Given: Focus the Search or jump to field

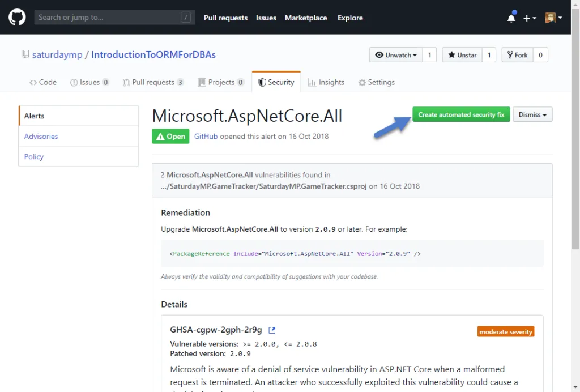Looking at the screenshot, I should [x=114, y=17].
